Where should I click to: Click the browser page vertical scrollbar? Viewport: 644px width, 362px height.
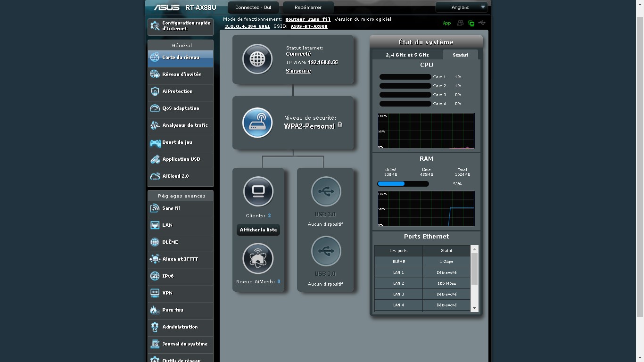(640, 167)
